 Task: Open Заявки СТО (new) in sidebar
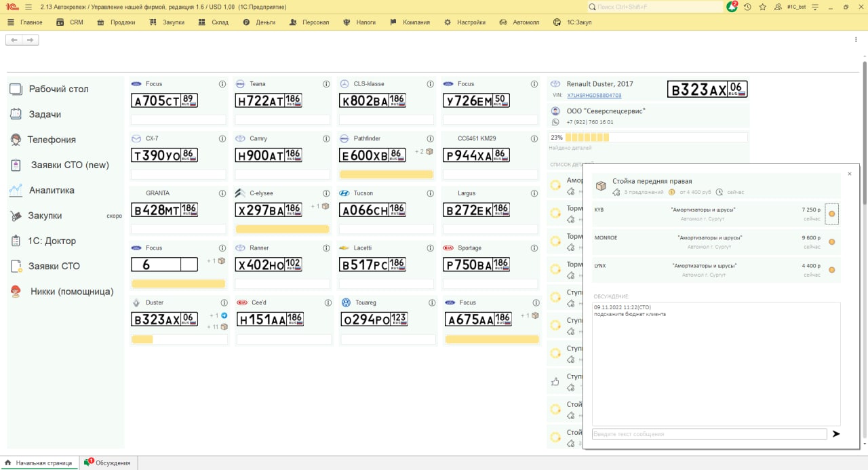(70, 165)
